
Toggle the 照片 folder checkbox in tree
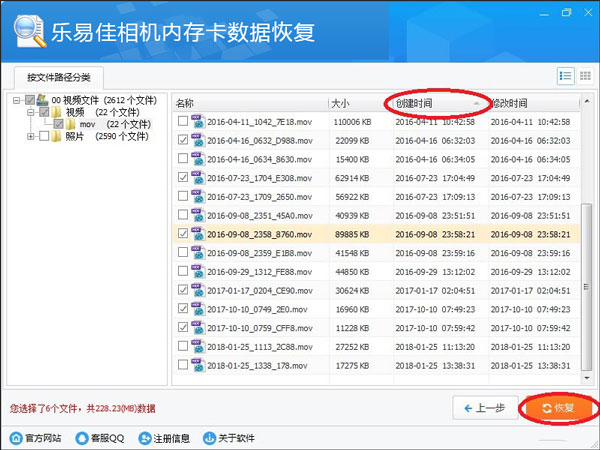pyautogui.click(x=44, y=136)
